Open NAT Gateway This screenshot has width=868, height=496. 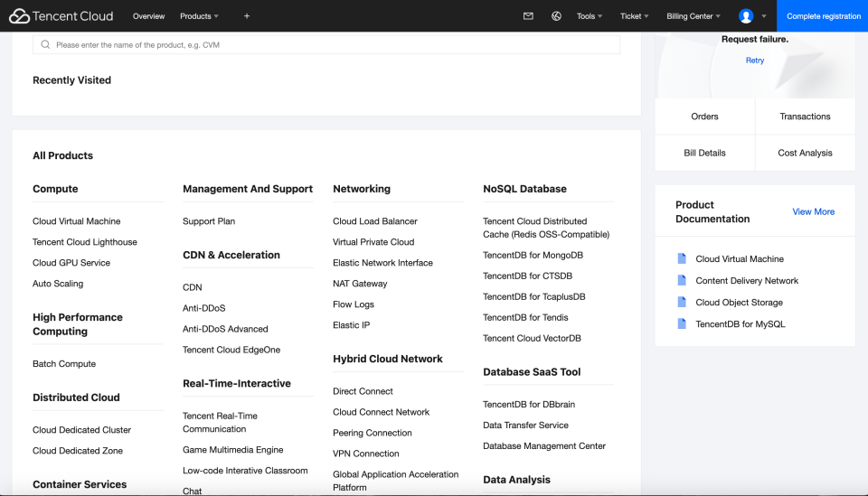360,284
